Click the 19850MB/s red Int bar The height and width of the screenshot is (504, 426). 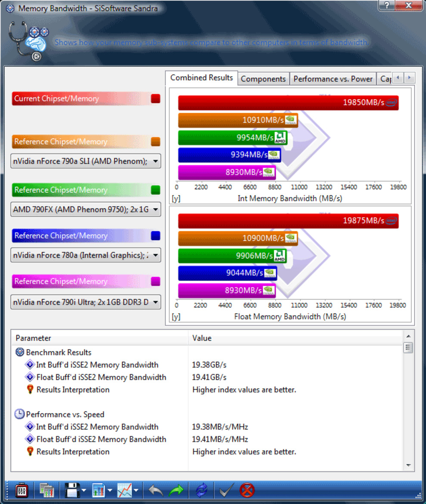coord(288,103)
